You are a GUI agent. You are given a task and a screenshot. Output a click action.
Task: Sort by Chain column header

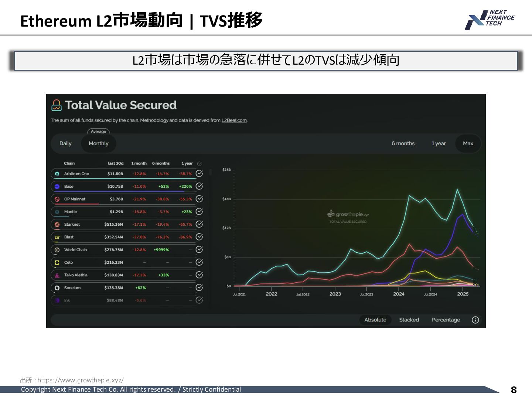pyautogui.click(x=69, y=163)
